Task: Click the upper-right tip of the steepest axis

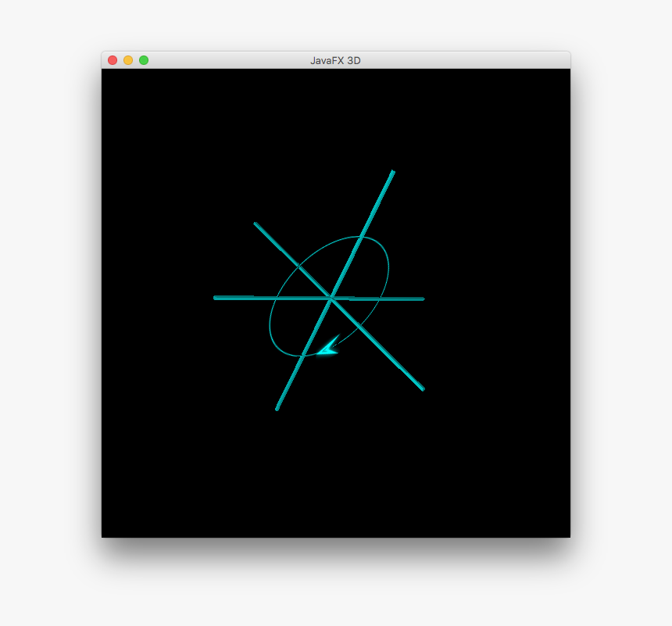Action: click(392, 172)
